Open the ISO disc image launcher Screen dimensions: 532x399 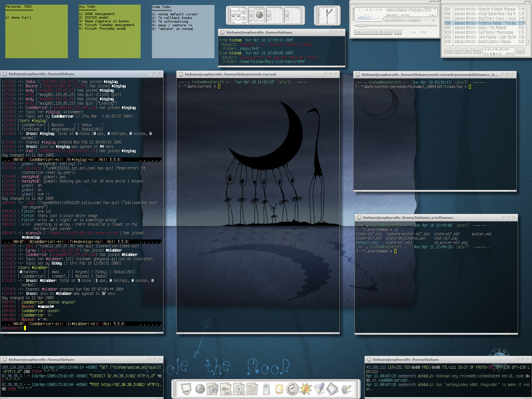(239, 388)
